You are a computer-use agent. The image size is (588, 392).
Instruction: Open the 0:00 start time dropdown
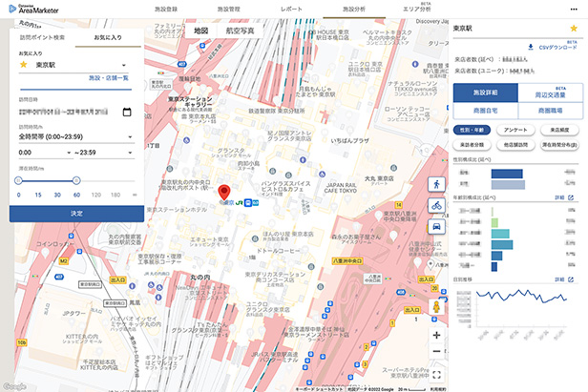tap(45, 153)
